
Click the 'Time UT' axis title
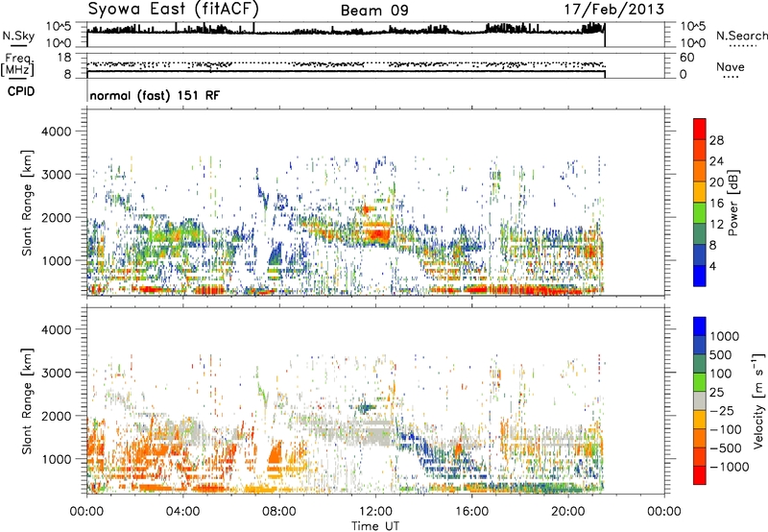coord(375,526)
